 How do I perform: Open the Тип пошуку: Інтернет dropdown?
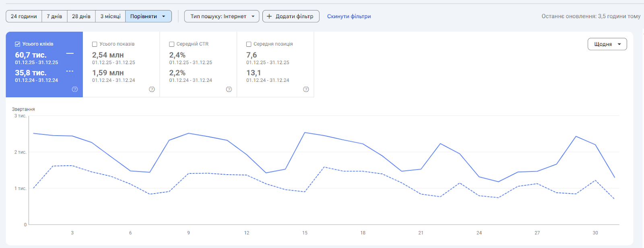[x=222, y=16]
